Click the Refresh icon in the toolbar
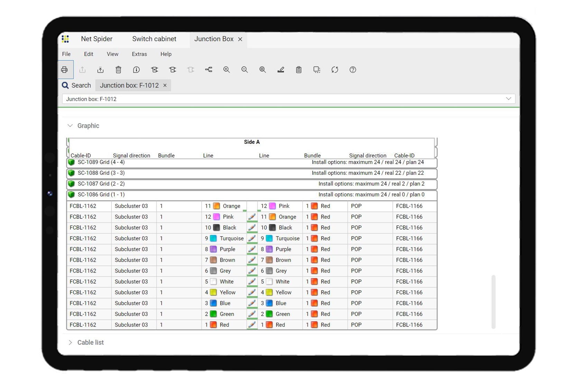This screenshot has width=588, height=380. tap(334, 70)
